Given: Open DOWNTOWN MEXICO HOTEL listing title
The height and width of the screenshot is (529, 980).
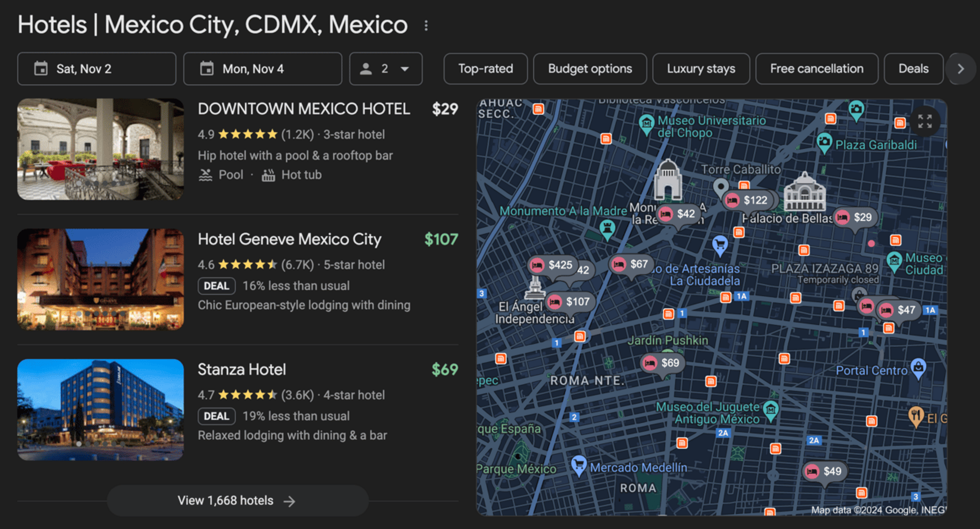Looking at the screenshot, I should [x=304, y=109].
